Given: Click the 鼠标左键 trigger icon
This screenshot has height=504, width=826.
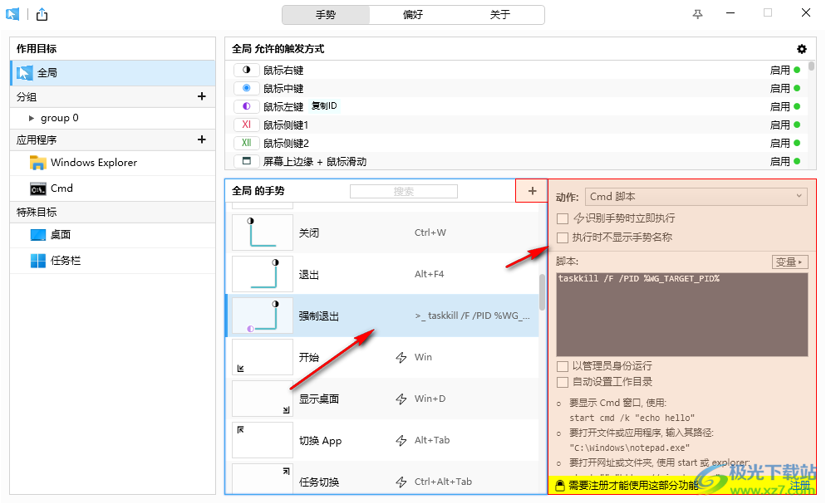Looking at the screenshot, I should [x=247, y=106].
